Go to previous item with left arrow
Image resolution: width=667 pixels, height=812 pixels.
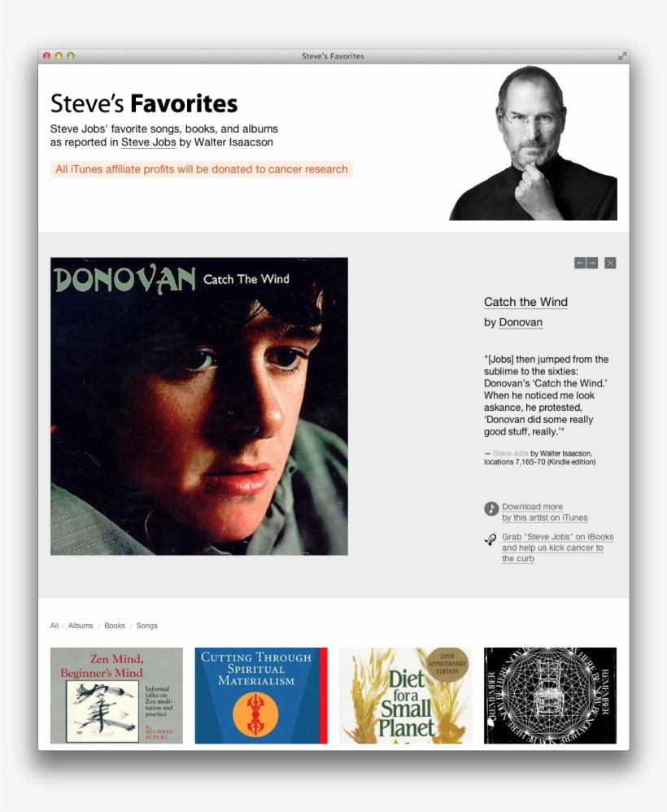coord(580,263)
